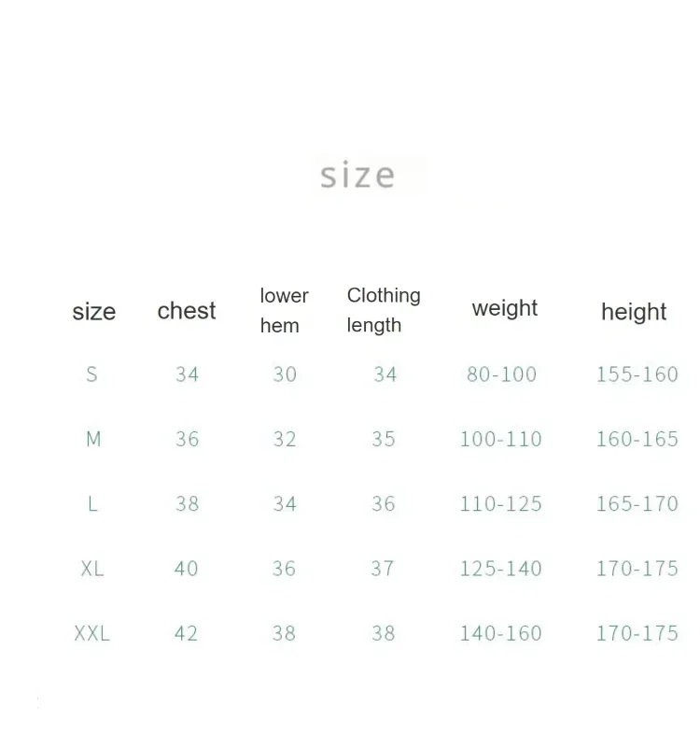Click the 80-100 weight value

point(501,374)
